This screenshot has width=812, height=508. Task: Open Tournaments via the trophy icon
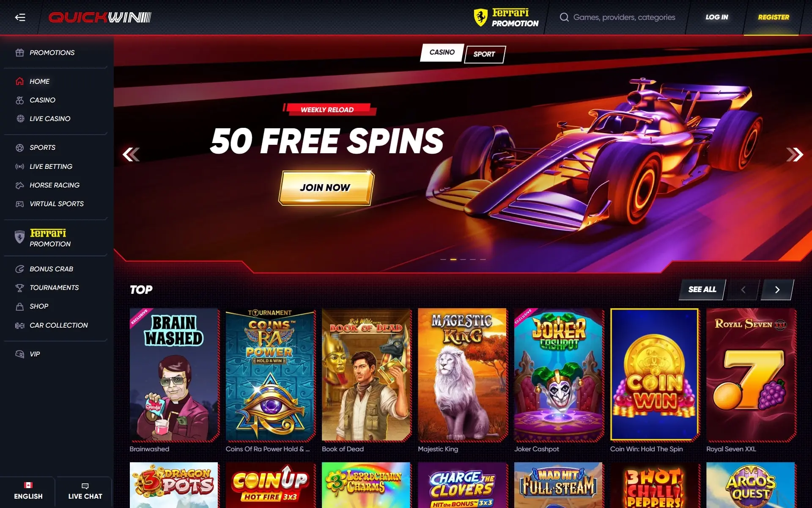point(19,288)
